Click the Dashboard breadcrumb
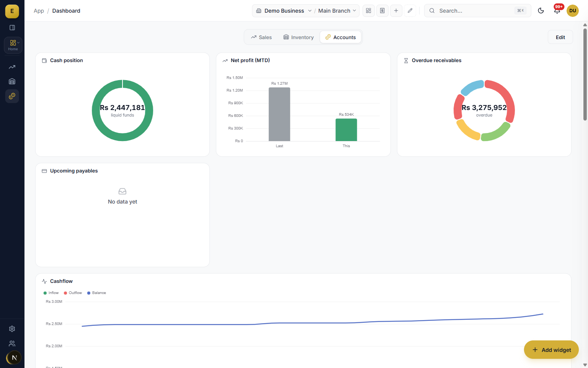The image size is (588, 368). click(66, 11)
